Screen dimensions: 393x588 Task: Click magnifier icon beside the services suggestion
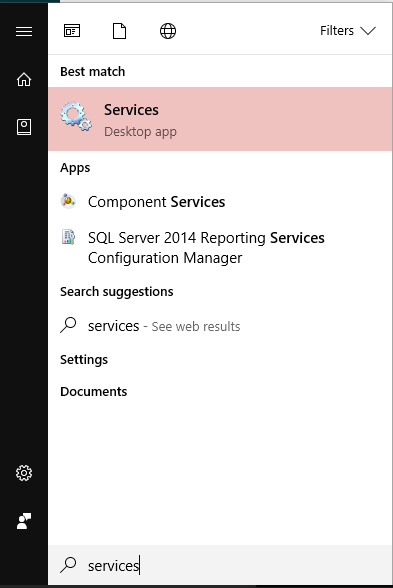(68, 325)
